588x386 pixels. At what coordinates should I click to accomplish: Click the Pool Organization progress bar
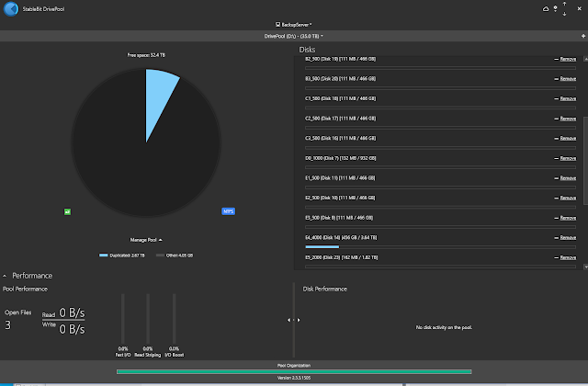[294, 371]
